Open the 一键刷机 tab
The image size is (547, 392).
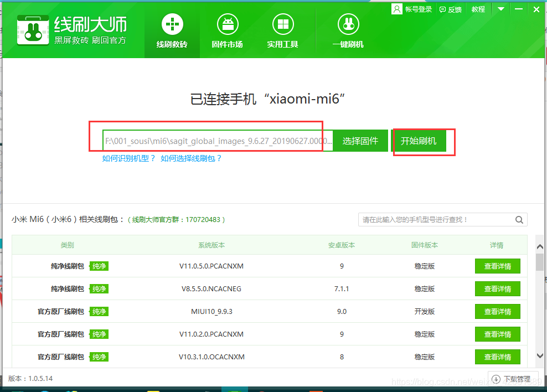point(348,30)
